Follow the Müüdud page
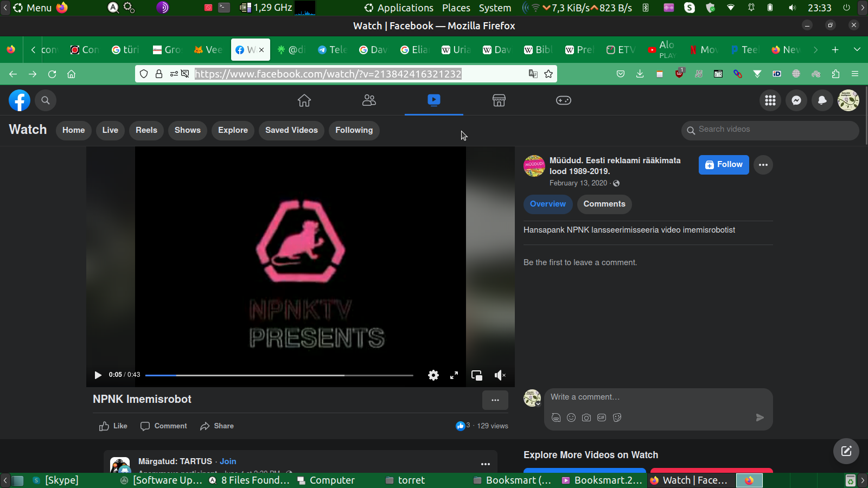868x488 pixels. (723, 165)
